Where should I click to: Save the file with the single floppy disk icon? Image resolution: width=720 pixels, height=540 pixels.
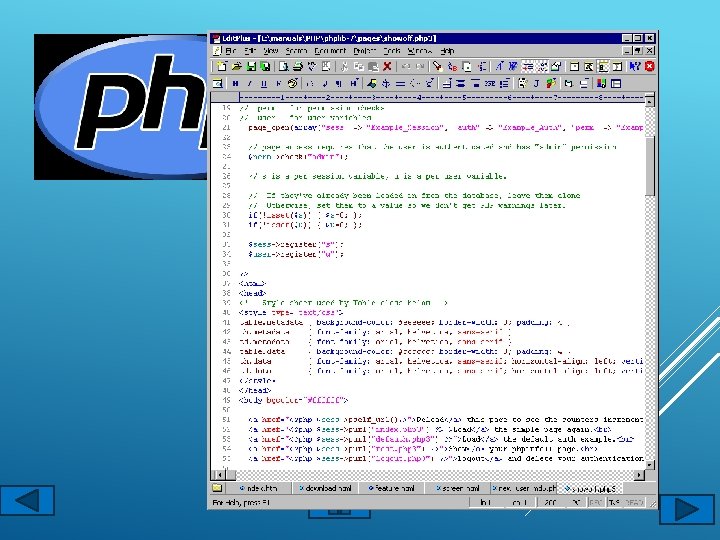tap(251, 67)
